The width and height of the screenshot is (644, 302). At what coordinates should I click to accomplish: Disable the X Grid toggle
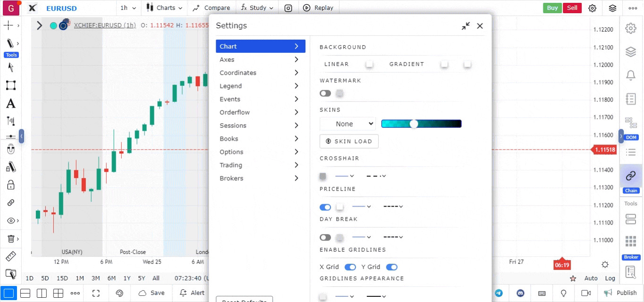pyautogui.click(x=350, y=267)
